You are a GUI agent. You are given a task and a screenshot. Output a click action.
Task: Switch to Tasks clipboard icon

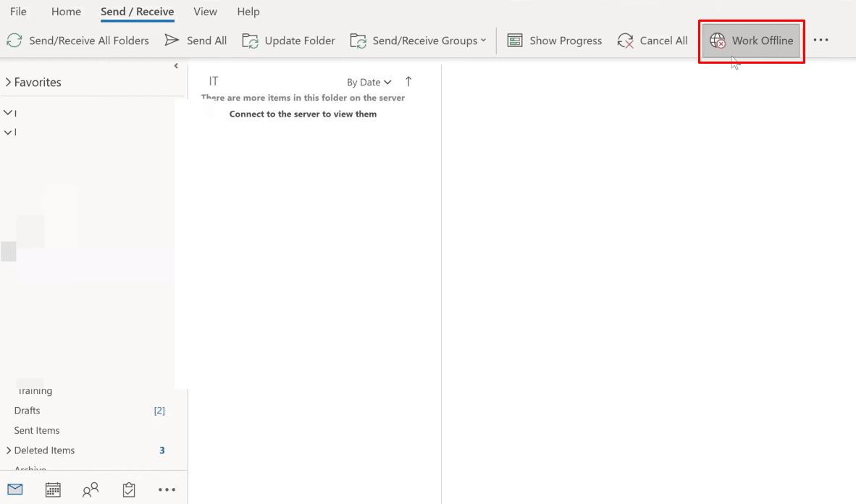(x=129, y=490)
